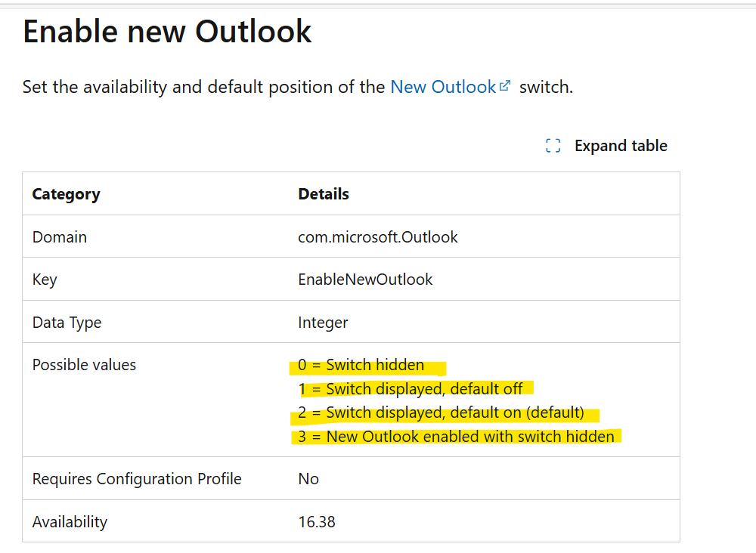Click the Availability value 16.38

[318, 521]
